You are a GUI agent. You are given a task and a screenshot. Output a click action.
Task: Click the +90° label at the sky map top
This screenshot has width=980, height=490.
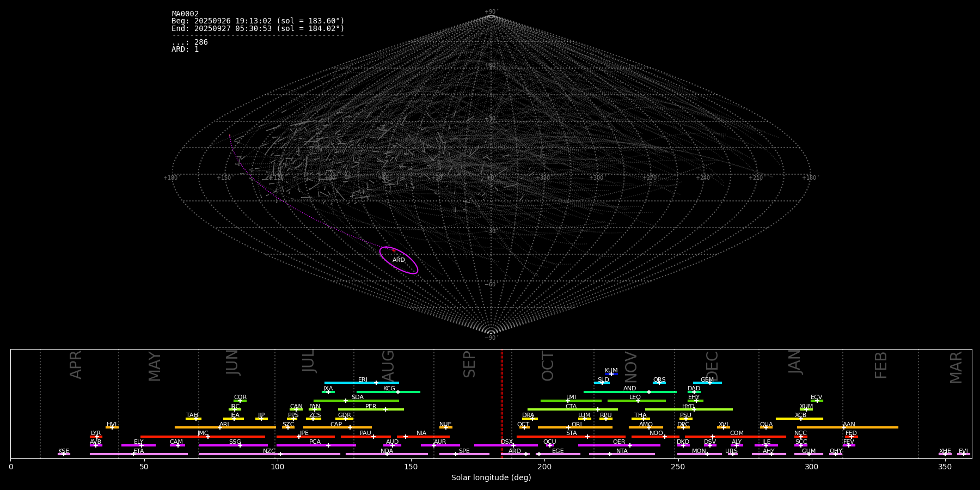tap(491, 12)
